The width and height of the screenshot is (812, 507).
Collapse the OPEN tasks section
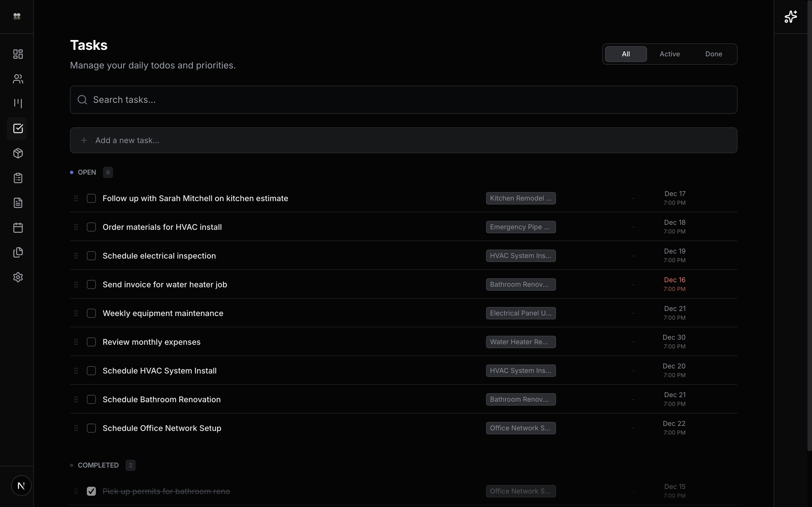[86, 172]
